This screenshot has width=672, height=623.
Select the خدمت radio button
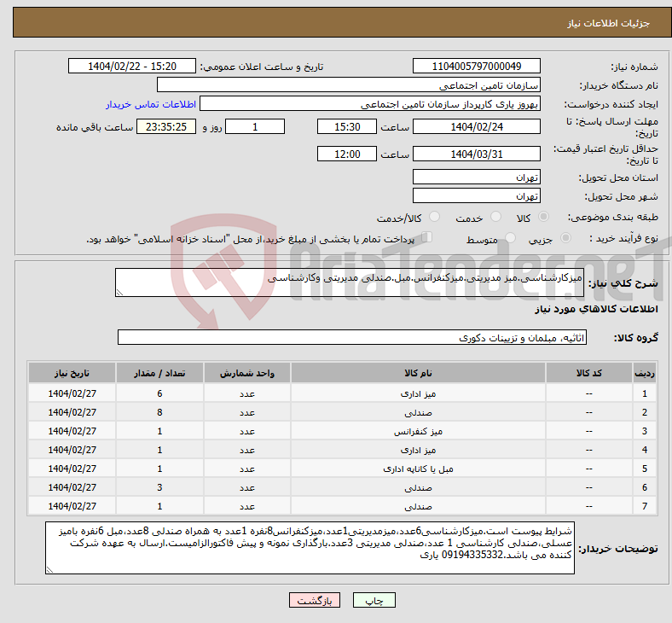495,217
